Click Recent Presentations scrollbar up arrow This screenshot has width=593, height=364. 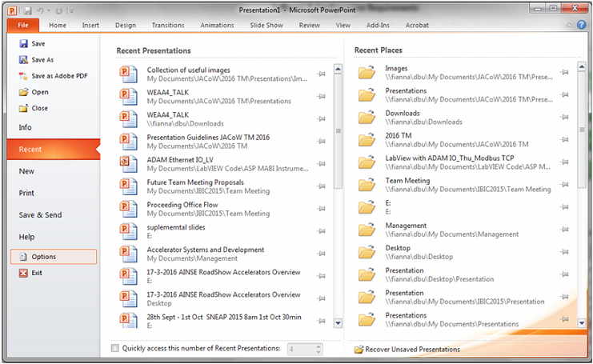tap(338, 69)
